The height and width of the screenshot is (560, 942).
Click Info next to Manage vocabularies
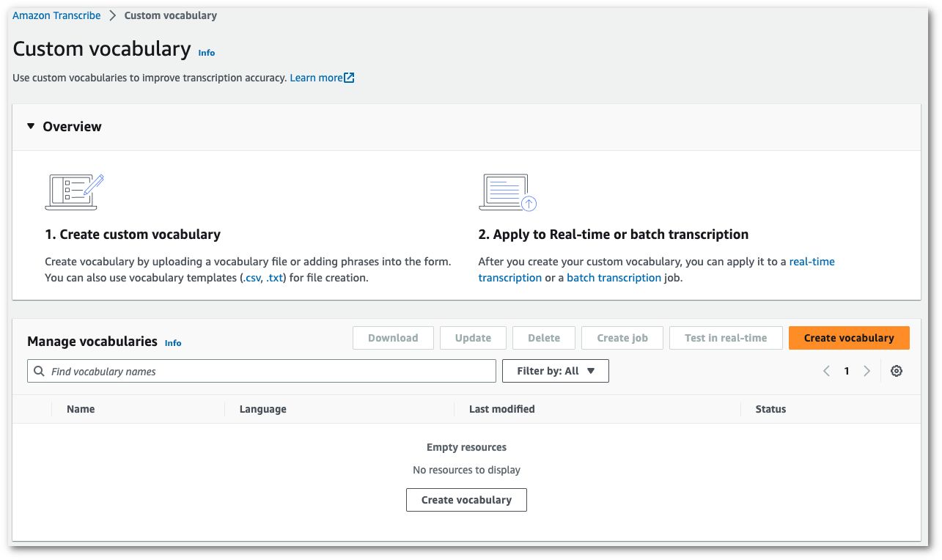tap(173, 342)
